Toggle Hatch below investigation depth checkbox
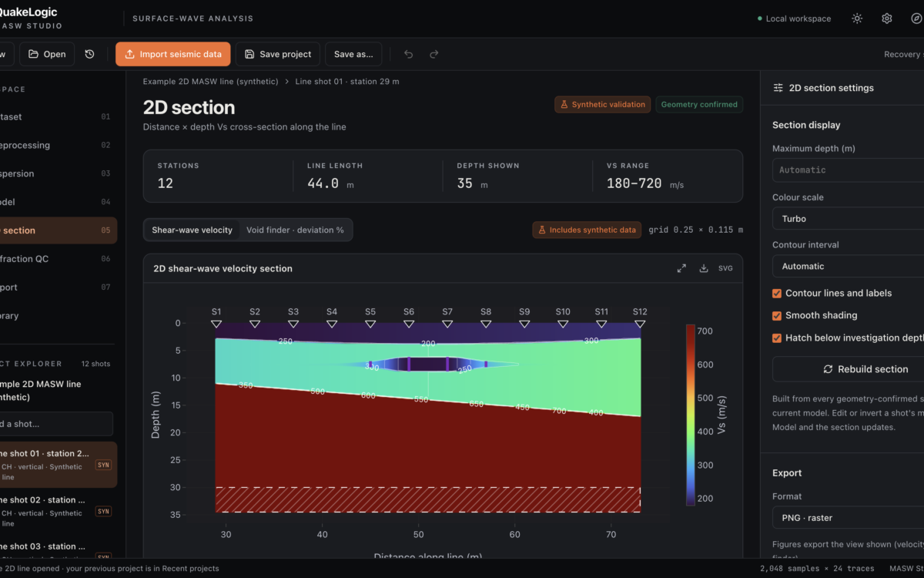The width and height of the screenshot is (924, 578). 777,338
